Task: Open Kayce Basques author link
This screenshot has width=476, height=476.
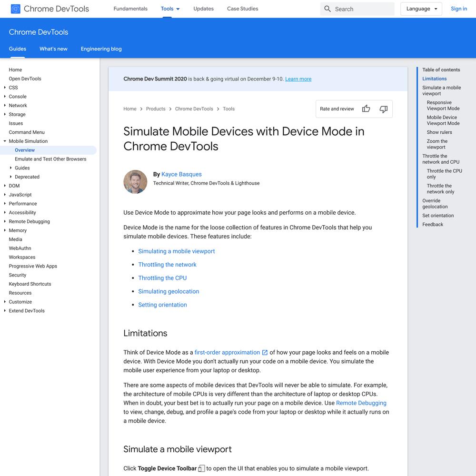Action: point(181,174)
